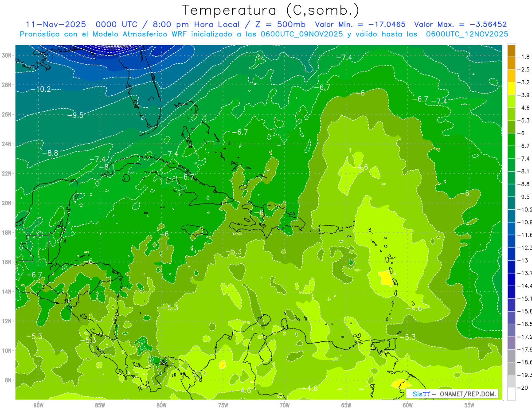Click the yellow swatch between -3.2 and -3.9
This screenshot has height=411, width=532.
point(511,89)
